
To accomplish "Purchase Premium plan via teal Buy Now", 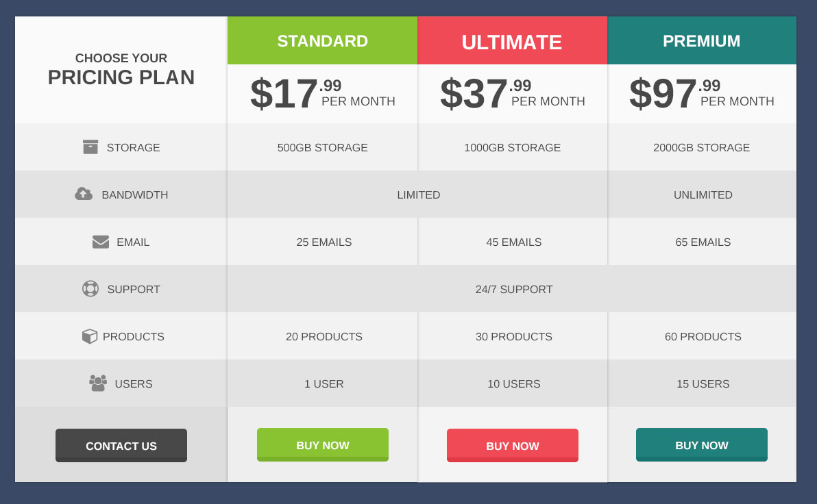I will 702,445.
